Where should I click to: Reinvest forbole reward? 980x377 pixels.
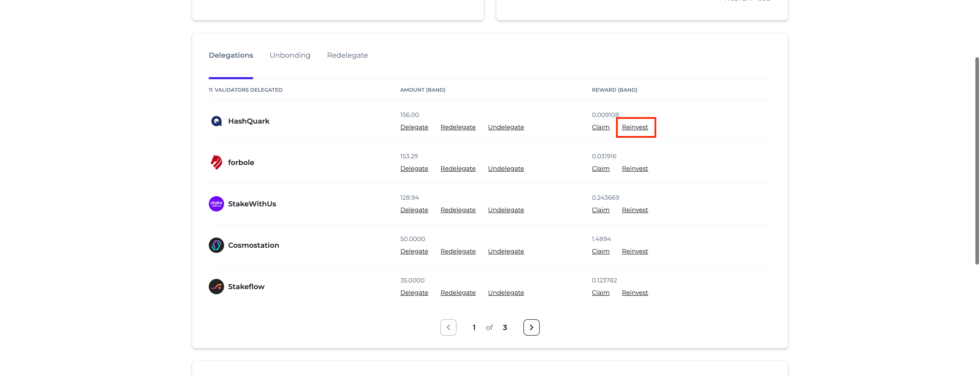point(635,168)
